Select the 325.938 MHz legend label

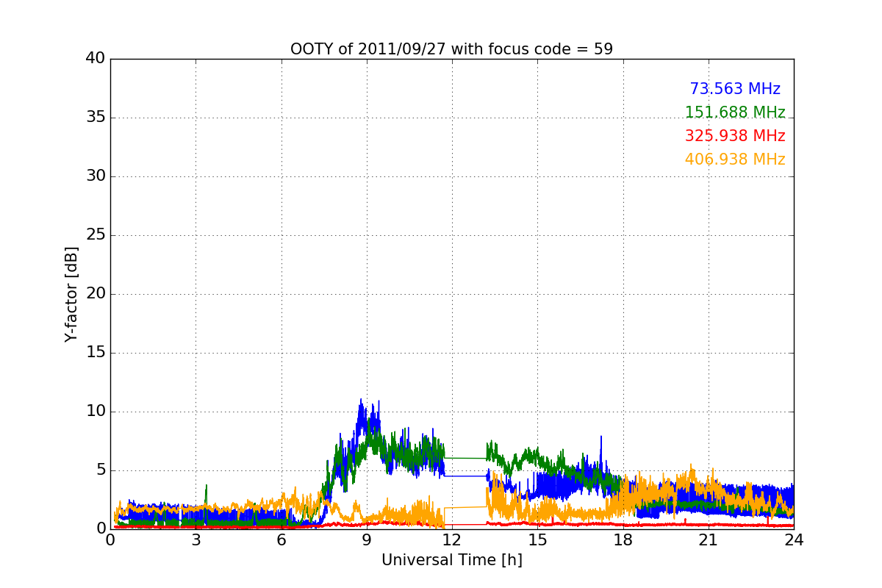tap(735, 136)
